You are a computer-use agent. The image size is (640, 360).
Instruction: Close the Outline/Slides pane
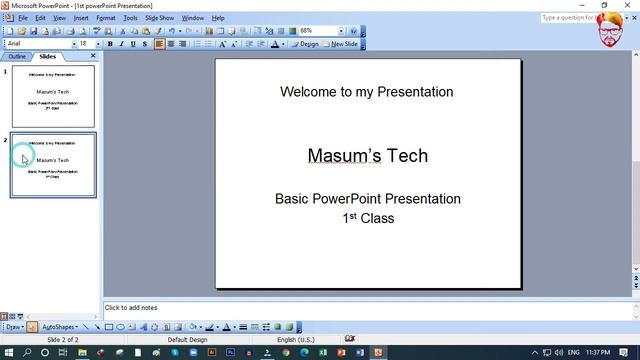pos(93,56)
